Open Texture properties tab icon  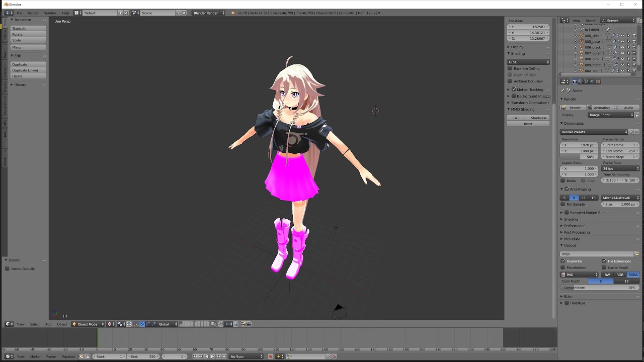598,81
